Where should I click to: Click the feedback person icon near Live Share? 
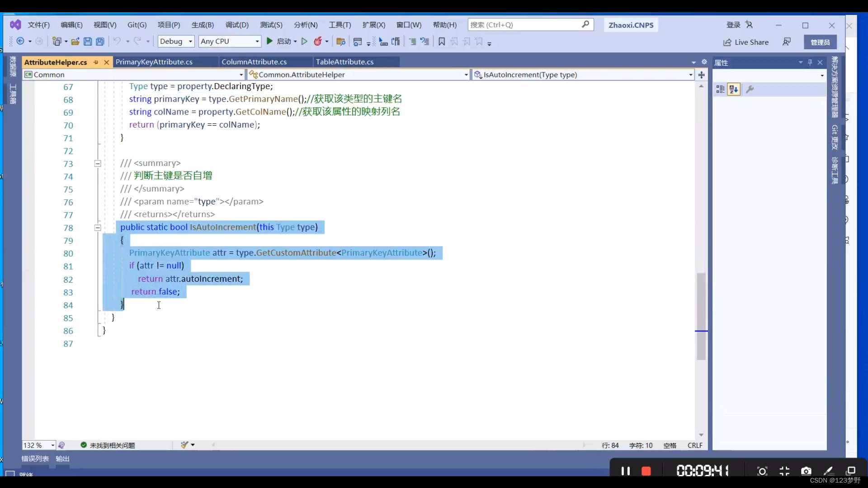point(787,42)
